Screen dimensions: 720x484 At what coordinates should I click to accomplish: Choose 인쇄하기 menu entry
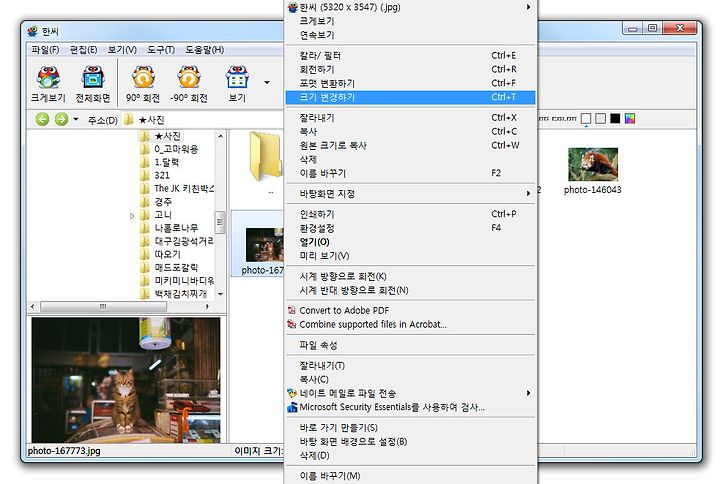click(x=410, y=214)
